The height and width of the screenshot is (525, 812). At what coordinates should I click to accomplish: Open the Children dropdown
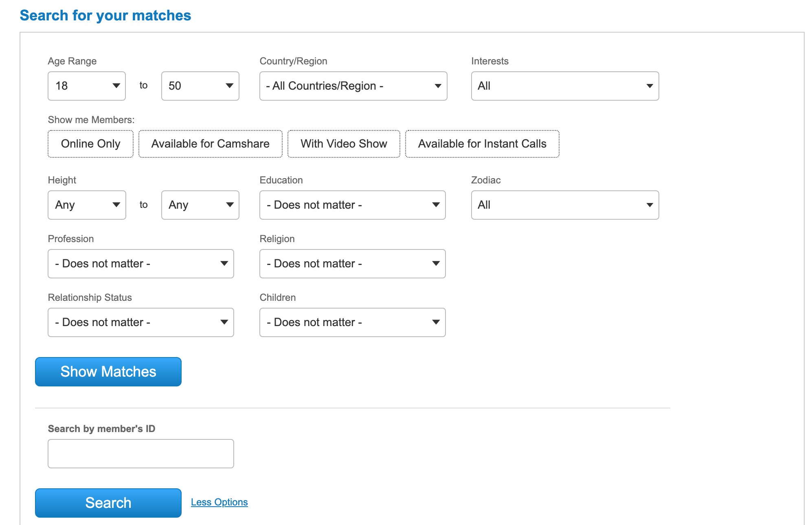pos(352,322)
